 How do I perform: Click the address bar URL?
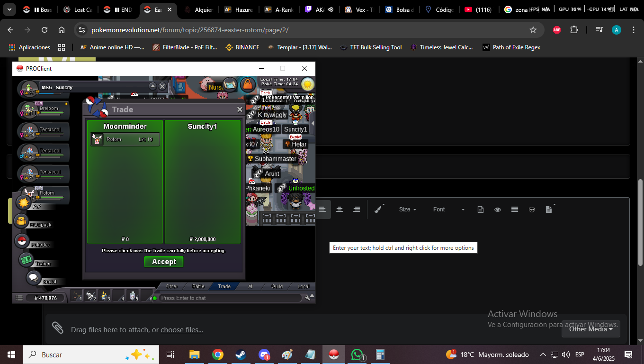190,30
